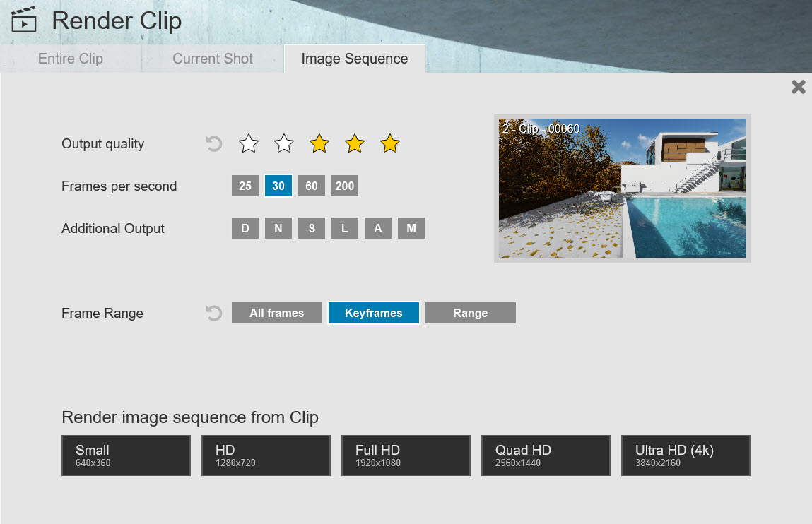The height and width of the screenshot is (524, 812).
Task: Select the Range frame option
Action: coord(470,313)
